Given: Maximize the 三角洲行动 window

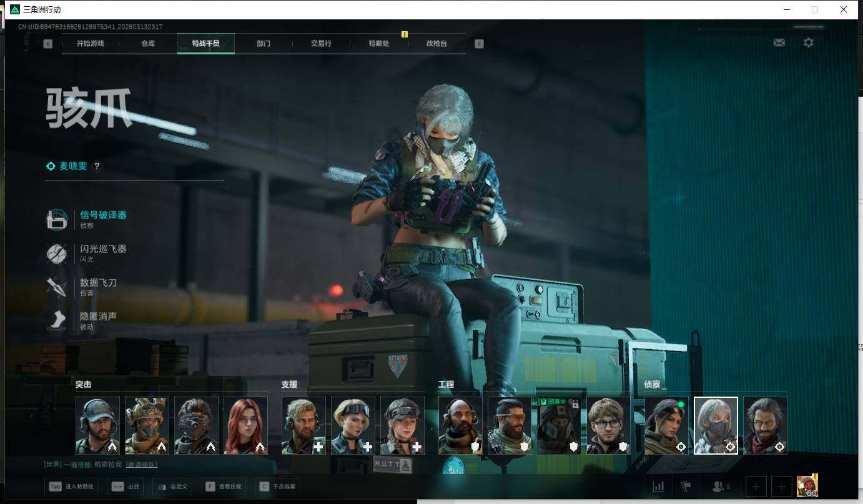Looking at the screenshot, I should [x=815, y=9].
